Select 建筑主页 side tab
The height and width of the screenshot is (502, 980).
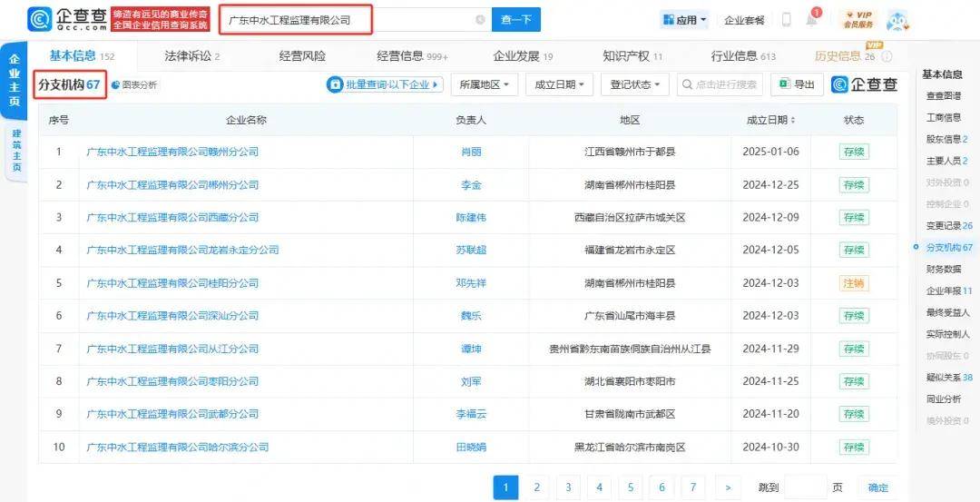16,151
